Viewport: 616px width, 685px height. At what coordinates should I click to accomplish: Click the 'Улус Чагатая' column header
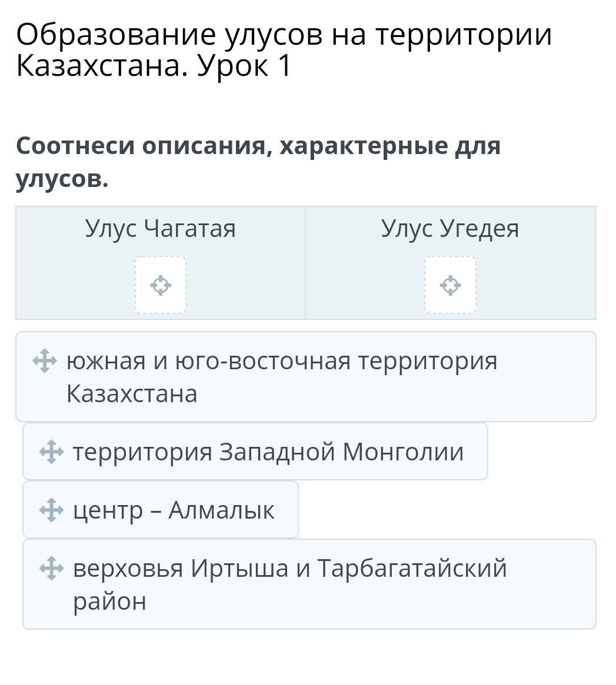[x=160, y=229]
